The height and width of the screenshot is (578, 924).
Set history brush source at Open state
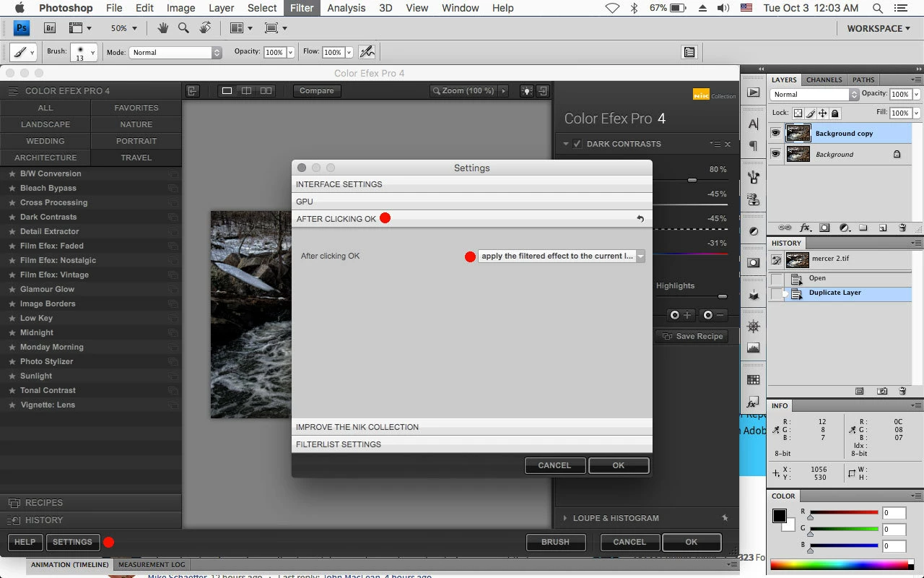pos(777,279)
